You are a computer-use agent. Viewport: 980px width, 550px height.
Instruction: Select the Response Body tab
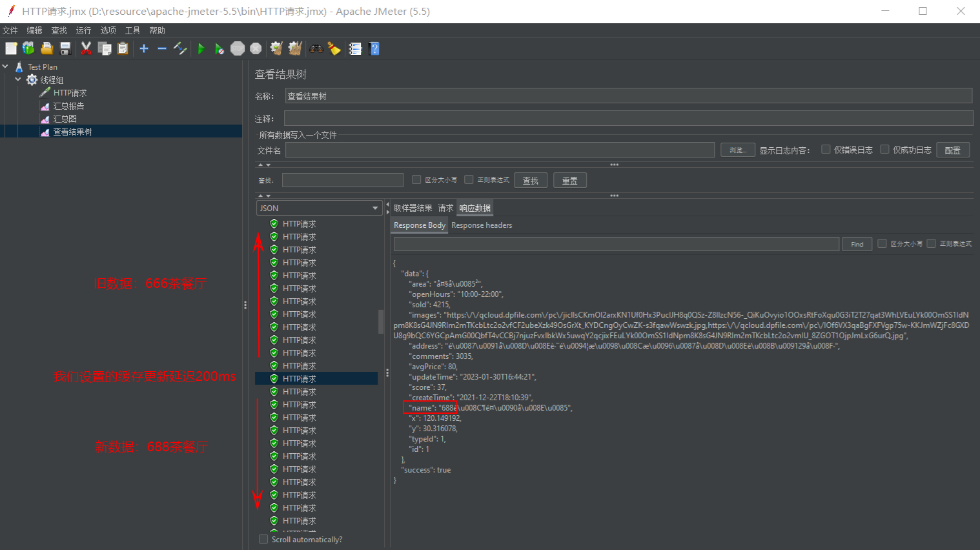pos(419,225)
